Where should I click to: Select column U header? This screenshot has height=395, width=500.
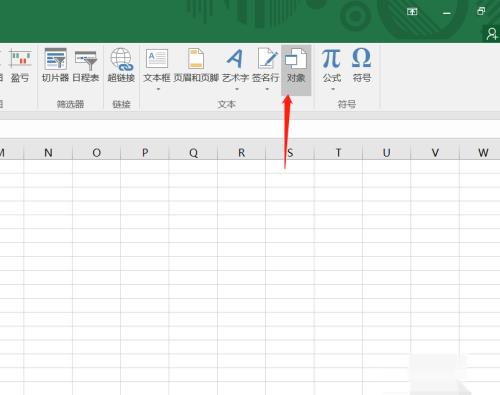[x=387, y=153]
